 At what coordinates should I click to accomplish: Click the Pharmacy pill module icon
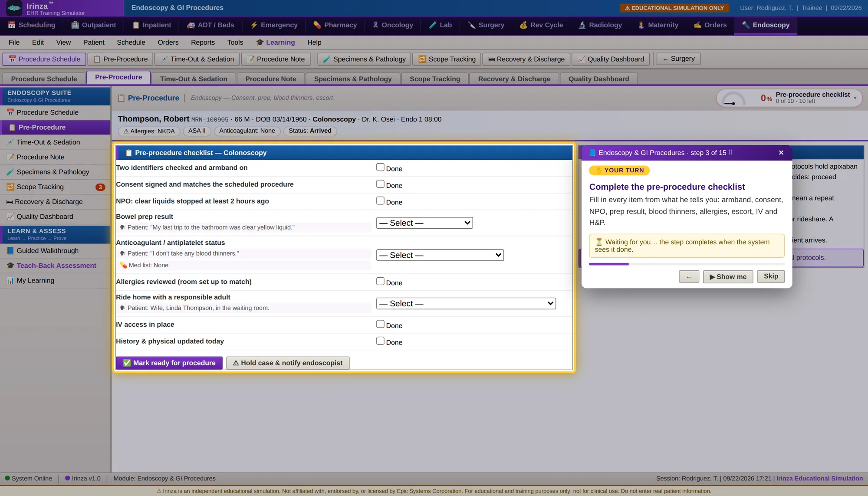(317, 25)
